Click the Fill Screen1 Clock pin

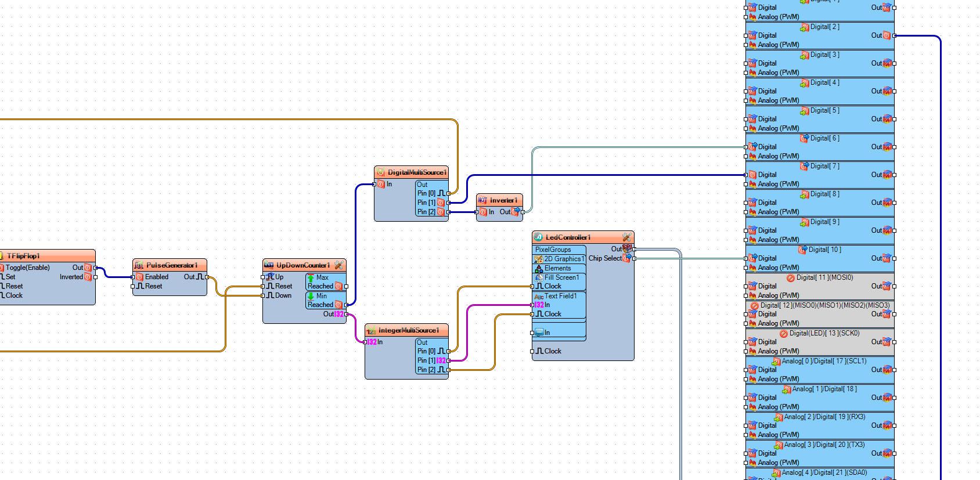coord(548,286)
